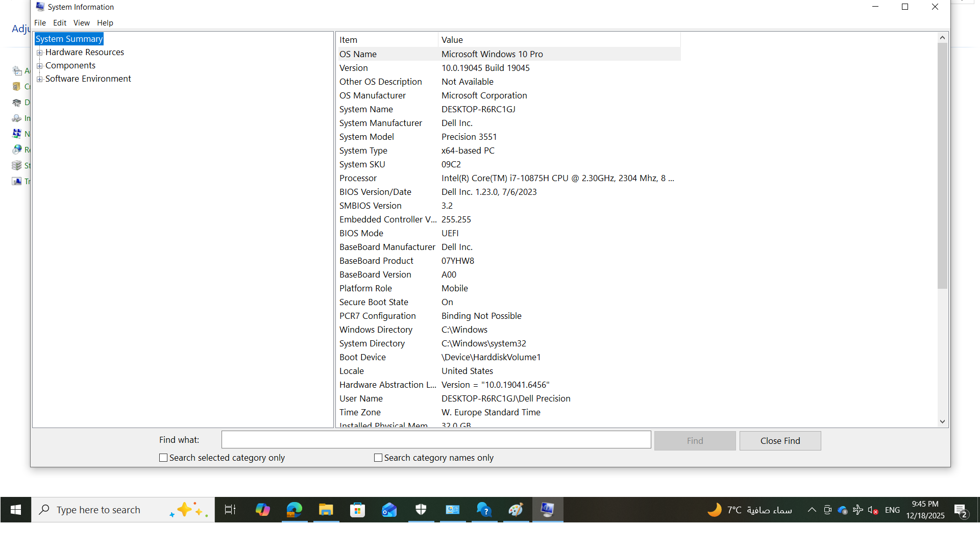Click the muted volume tray icon
The width and height of the screenshot is (980, 551).
[873, 510]
